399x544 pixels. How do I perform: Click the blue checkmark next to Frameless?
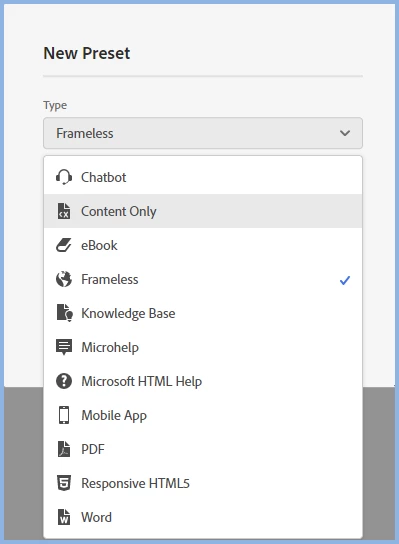point(345,280)
